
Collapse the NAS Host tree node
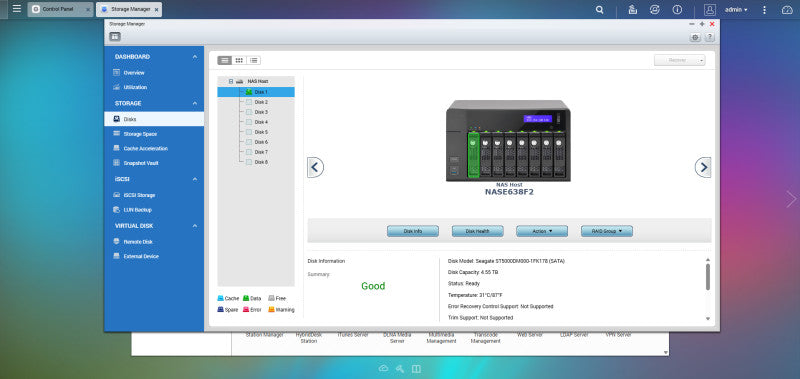231,81
